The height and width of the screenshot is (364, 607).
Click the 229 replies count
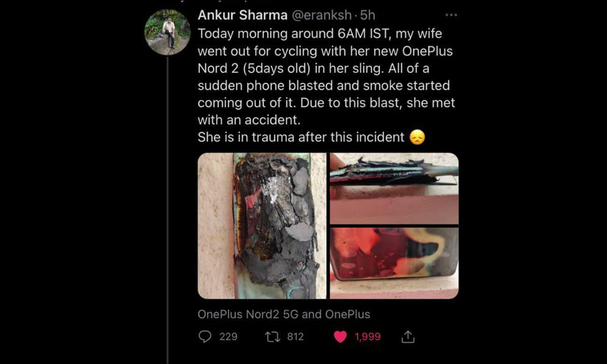[228, 336]
